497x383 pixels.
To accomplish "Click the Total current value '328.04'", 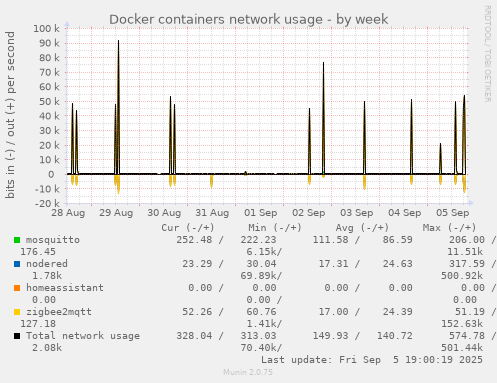I will 194,336.
